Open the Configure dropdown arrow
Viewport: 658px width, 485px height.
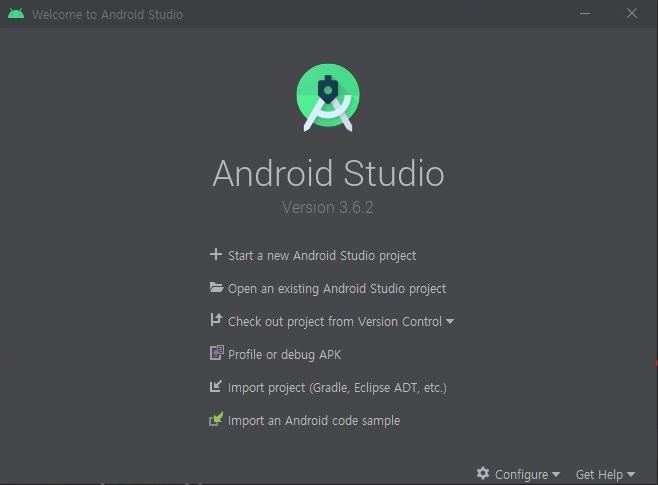tap(556, 475)
